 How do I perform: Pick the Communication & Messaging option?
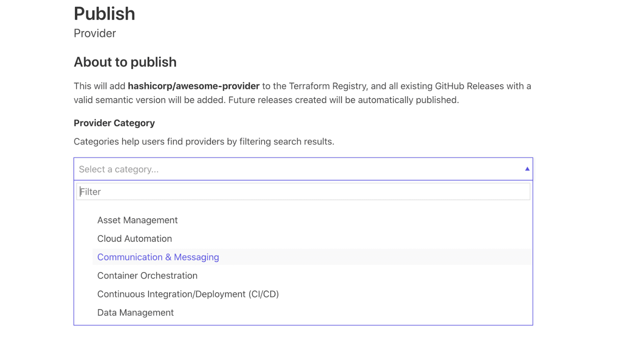(x=158, y=257)
